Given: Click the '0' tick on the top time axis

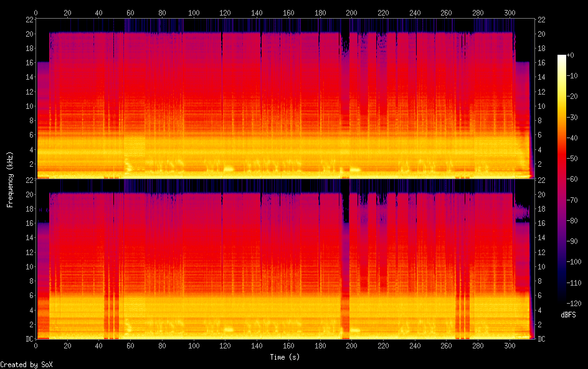Looking at the screenshot, I should (36, 12).
